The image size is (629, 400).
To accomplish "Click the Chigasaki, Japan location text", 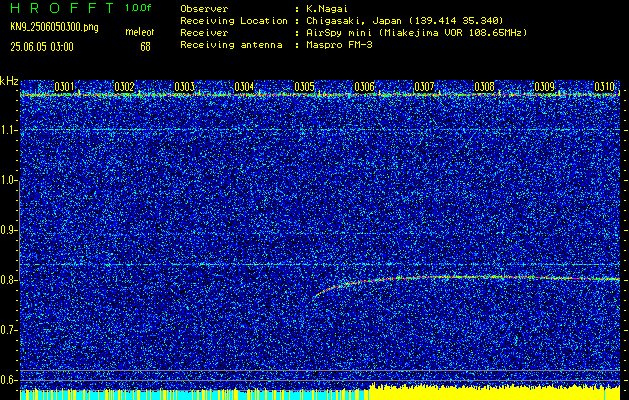I will coord(404,21).
